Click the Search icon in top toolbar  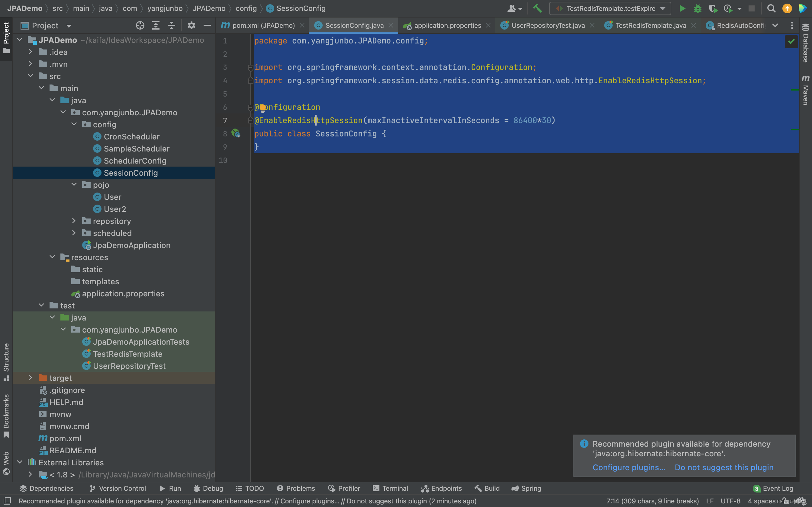(771, 8)
